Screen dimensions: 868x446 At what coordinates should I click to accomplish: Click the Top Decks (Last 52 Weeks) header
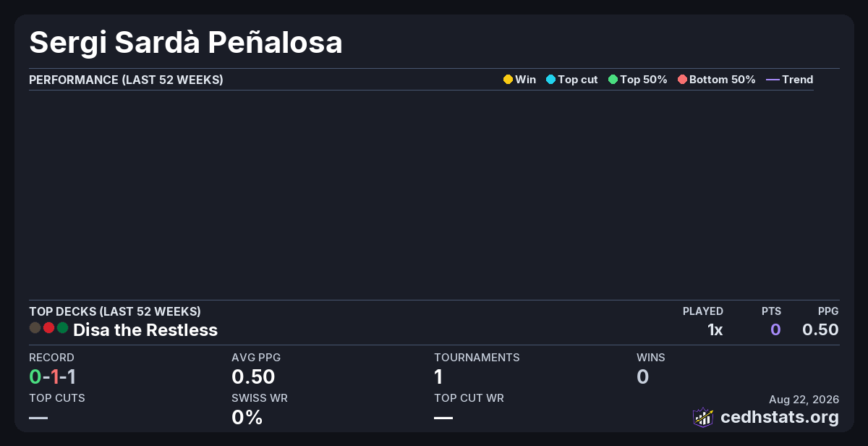click(115, 311)
